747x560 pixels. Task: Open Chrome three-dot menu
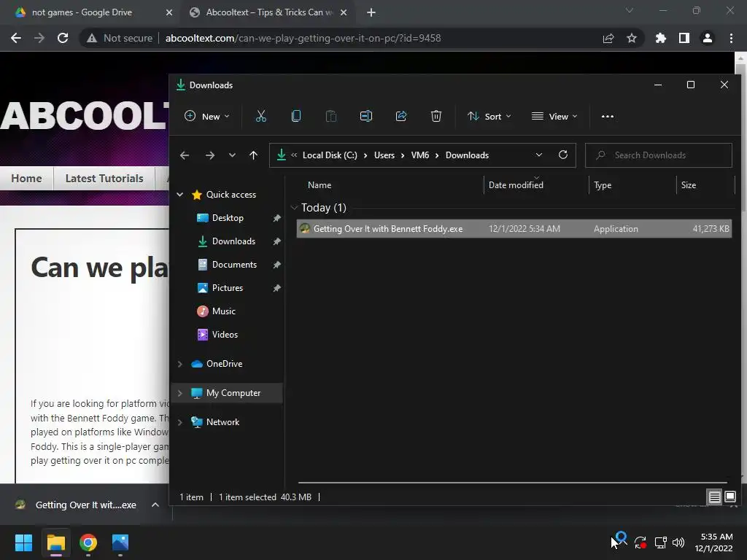(x=731, y=38)
